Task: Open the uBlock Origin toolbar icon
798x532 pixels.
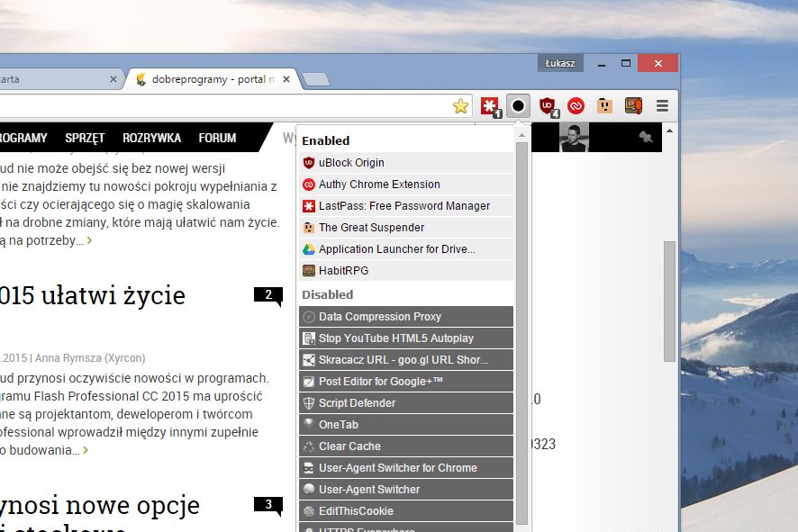Action: (x=547, y=105)
